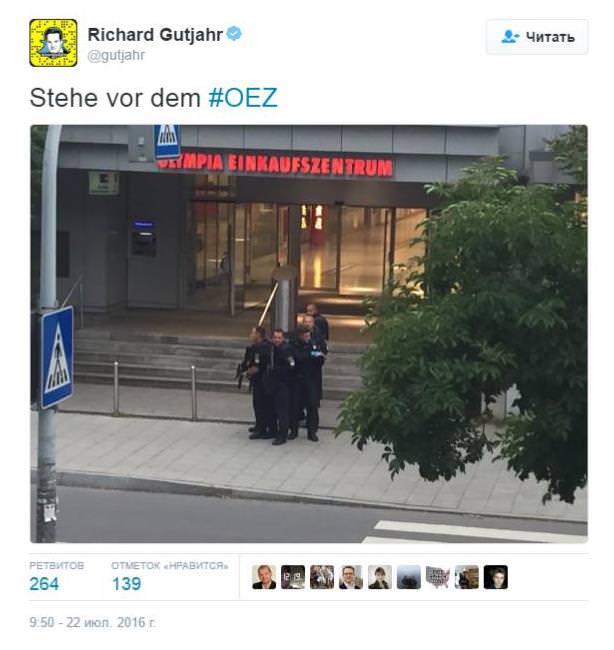Image resolution: width=614 pixels, height=650 pixels.
Task: Open the Richard Gutjahr profile name
Action: pos(155,34)
